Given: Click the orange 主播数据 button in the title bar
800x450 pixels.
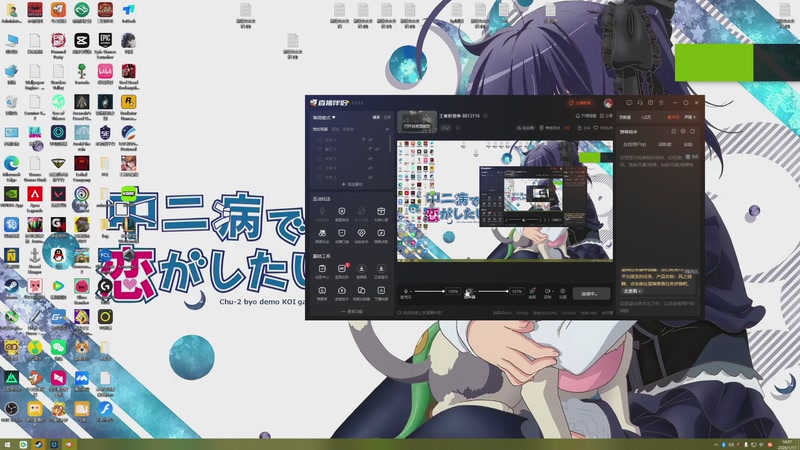Looking at the screenshot, I should coord(580,103).
